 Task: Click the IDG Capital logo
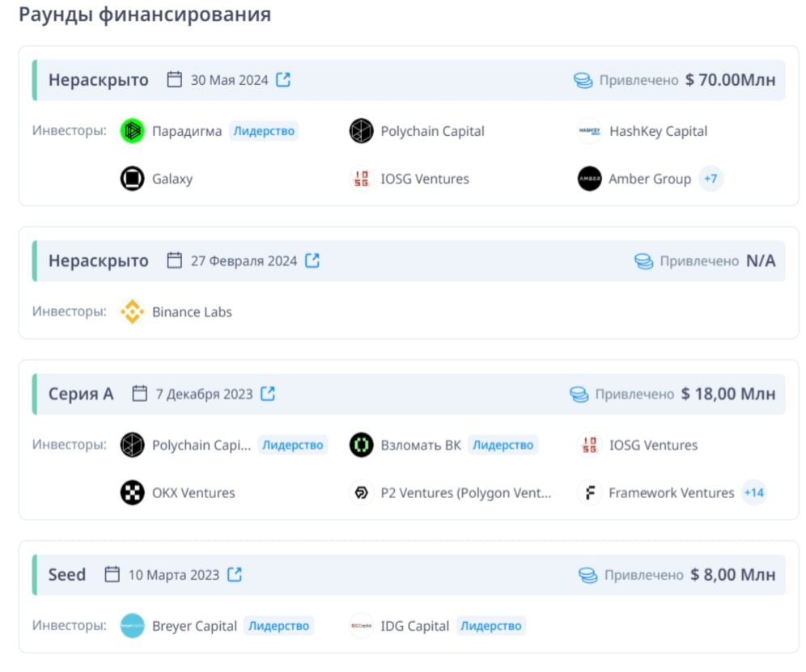[x=362, y=626]
